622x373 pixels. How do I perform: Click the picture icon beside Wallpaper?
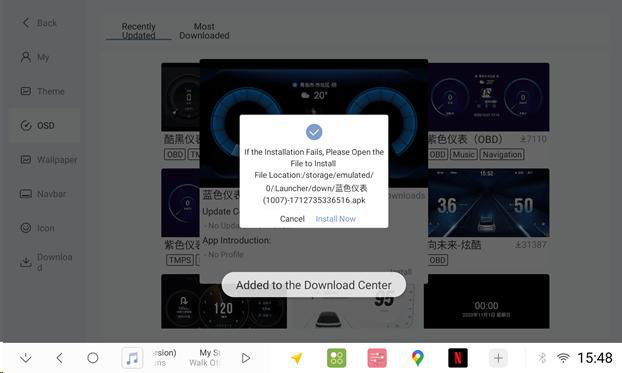[x=25, y=160]
